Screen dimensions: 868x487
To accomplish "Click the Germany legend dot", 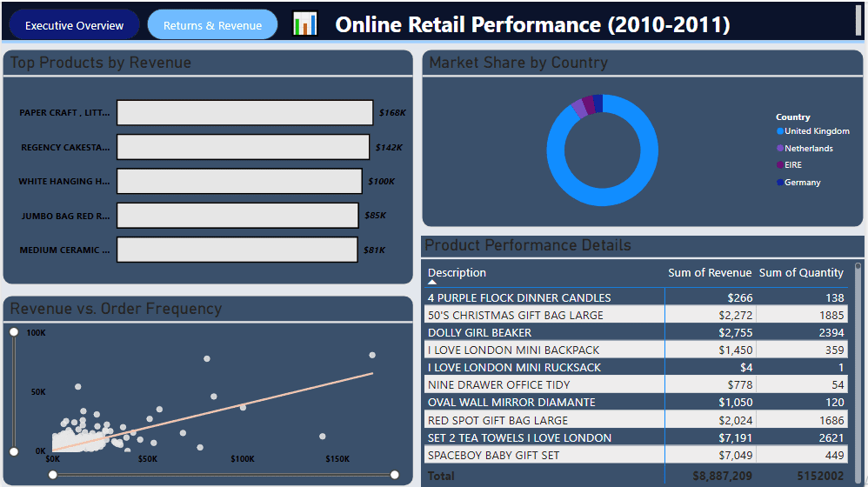I will (780, 182).
